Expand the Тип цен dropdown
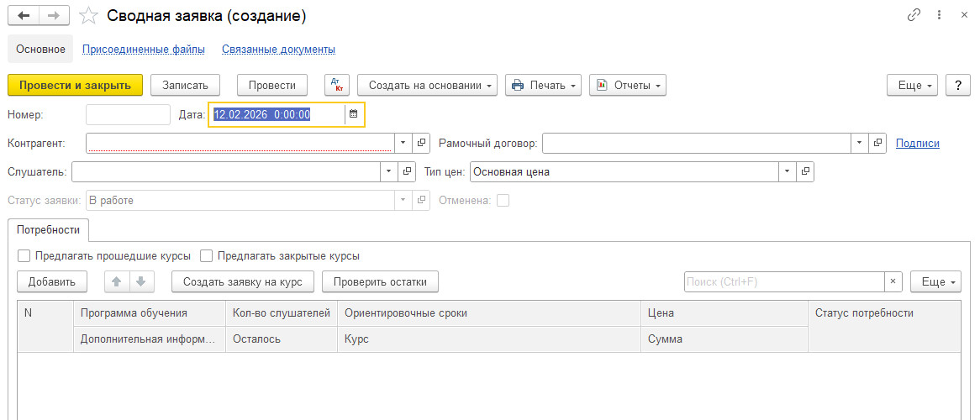Image resolution: width=980 pixels, height=420 pixels. [x=788, y=171]
